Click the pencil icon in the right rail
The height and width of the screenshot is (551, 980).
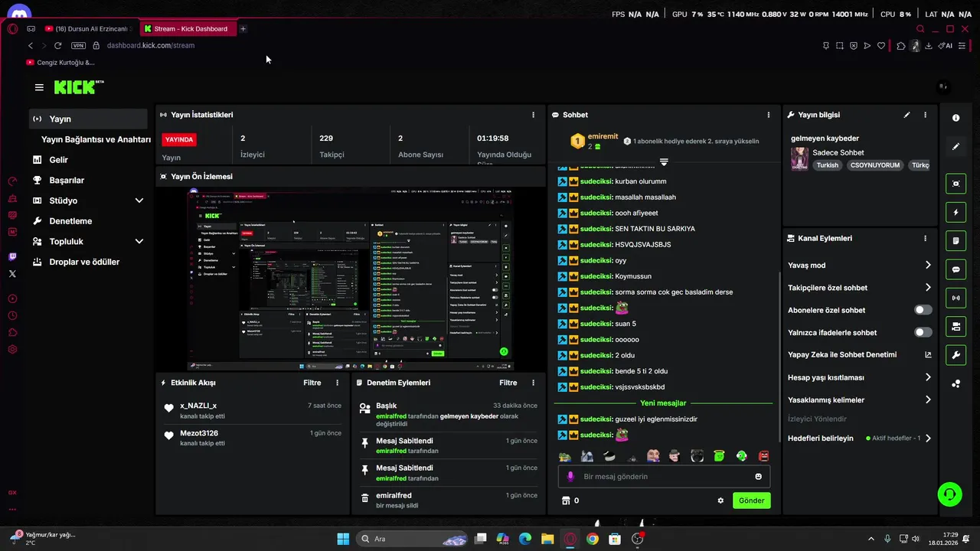coord(955,146)
